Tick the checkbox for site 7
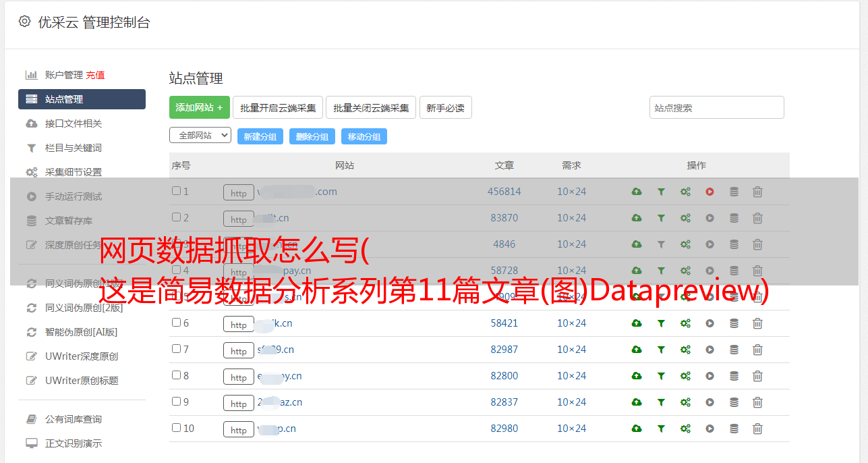 176,349
